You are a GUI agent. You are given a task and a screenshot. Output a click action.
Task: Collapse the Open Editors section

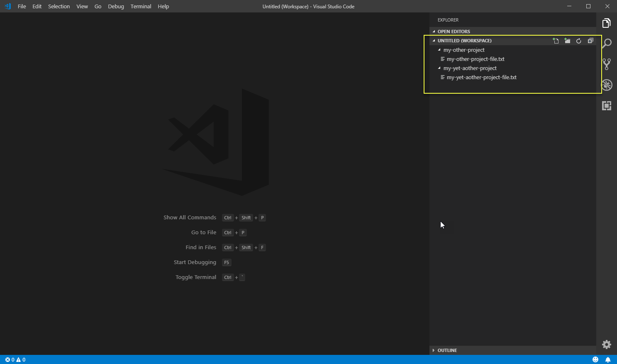pyautogui.click(x=453, y=31)
